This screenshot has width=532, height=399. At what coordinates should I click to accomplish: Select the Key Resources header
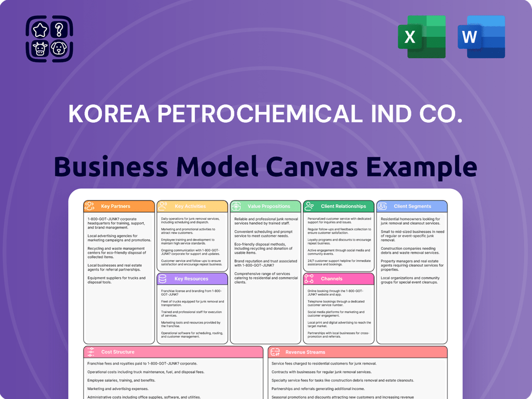tap(192, 279)
